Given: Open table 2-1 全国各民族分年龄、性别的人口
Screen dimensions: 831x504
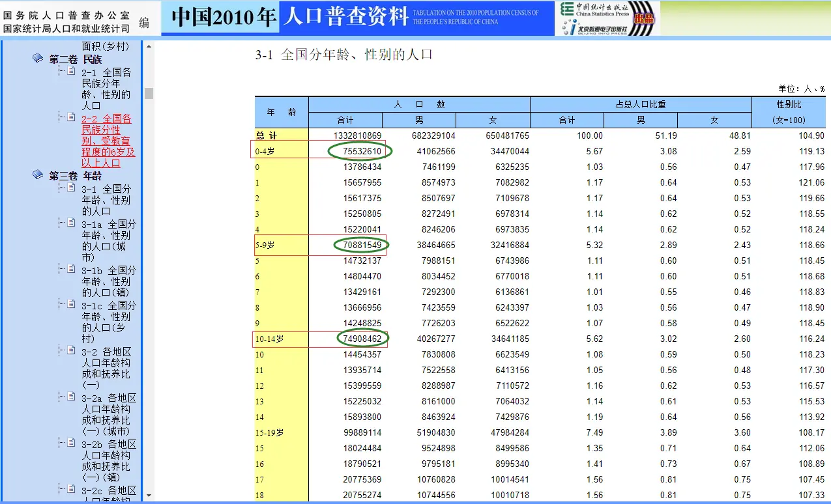Looking at the screenshot, I should coord(106,89).
